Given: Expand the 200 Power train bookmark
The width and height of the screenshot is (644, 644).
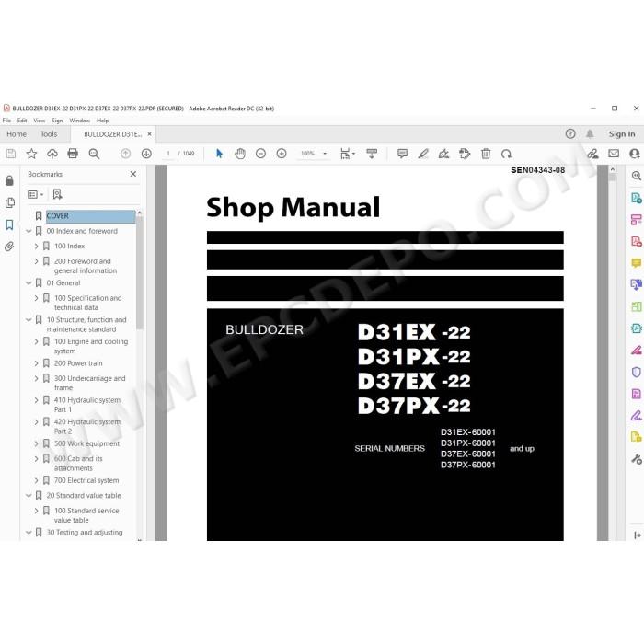Looking at the screenshot, I should [36, 363].
